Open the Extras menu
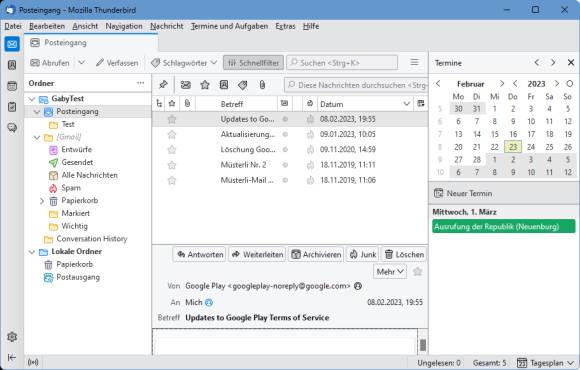The height and width of the screenshot is (370, 580). tap(285, 26)
